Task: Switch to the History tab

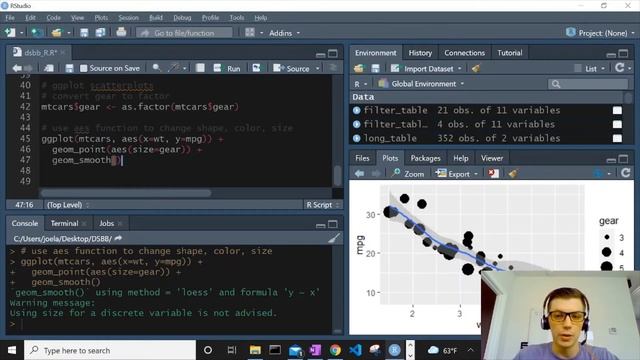Action: tap(420, 53)
